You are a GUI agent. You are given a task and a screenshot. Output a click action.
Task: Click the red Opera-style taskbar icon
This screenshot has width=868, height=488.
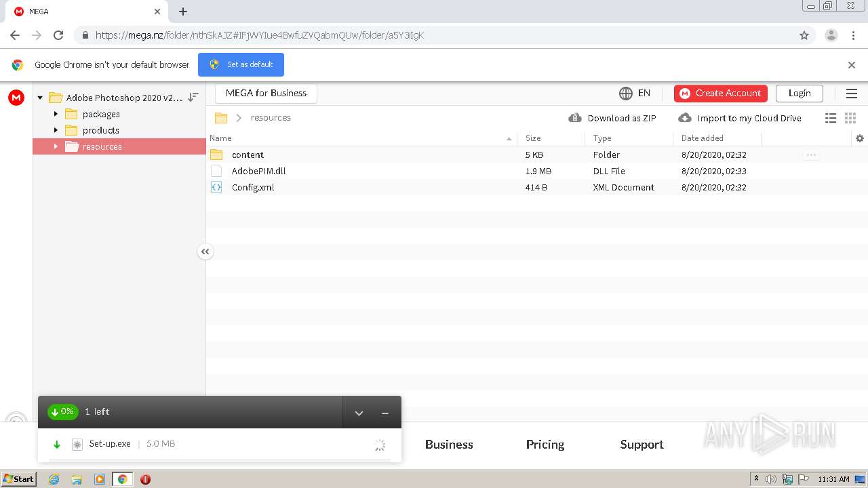tap(145, 479)
